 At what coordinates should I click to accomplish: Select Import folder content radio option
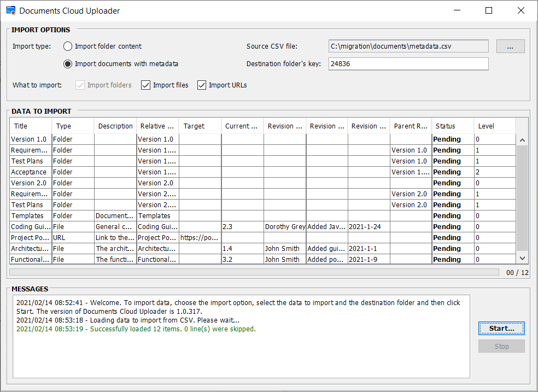68,46
